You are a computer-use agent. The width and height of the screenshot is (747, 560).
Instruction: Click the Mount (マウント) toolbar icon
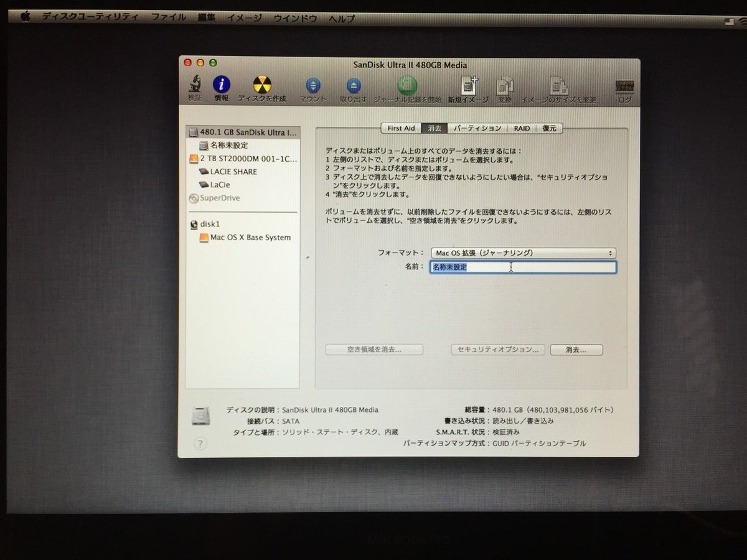(x=313, y=85)
